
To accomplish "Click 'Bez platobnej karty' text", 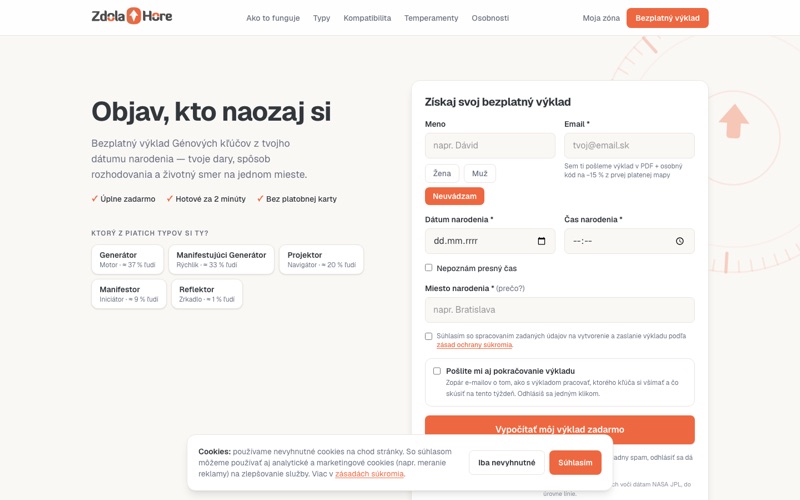I will tap(301, 199).
